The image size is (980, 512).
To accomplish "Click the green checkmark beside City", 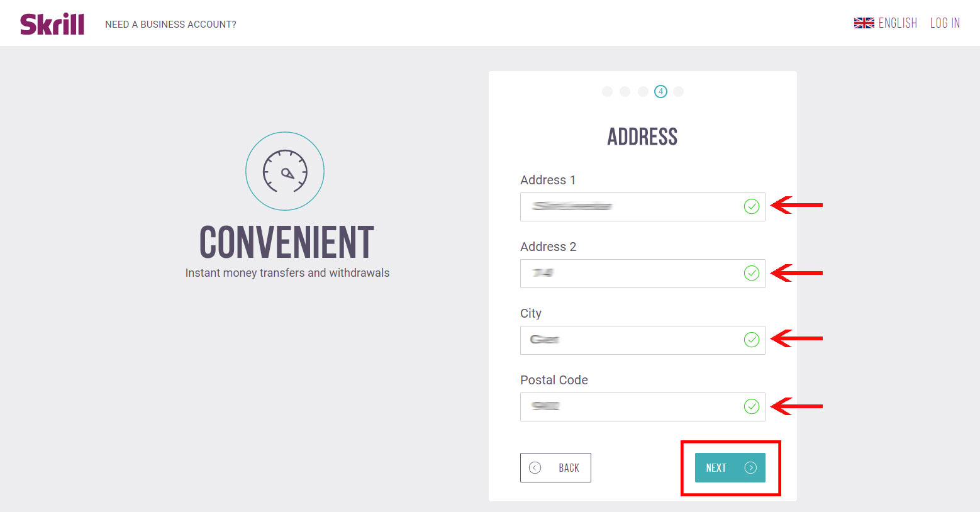I will (x=752, y=340).
